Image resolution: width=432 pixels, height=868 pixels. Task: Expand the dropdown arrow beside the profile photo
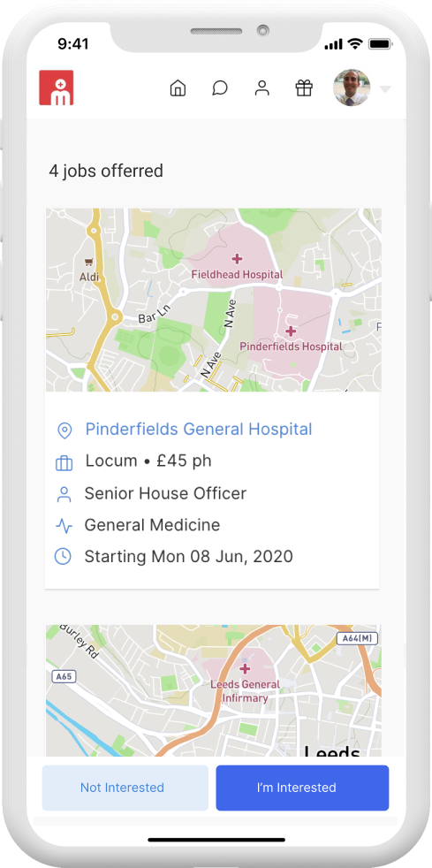coord(385,89)
